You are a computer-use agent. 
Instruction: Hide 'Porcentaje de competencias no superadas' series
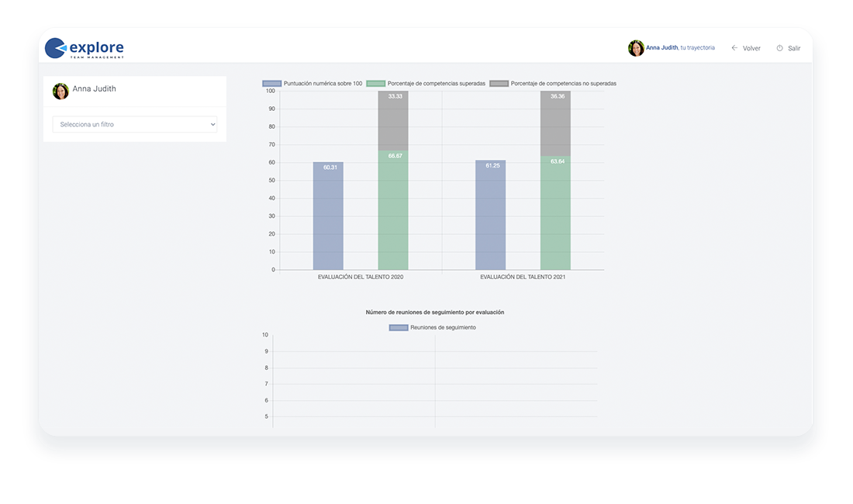[x=553, y=83]
